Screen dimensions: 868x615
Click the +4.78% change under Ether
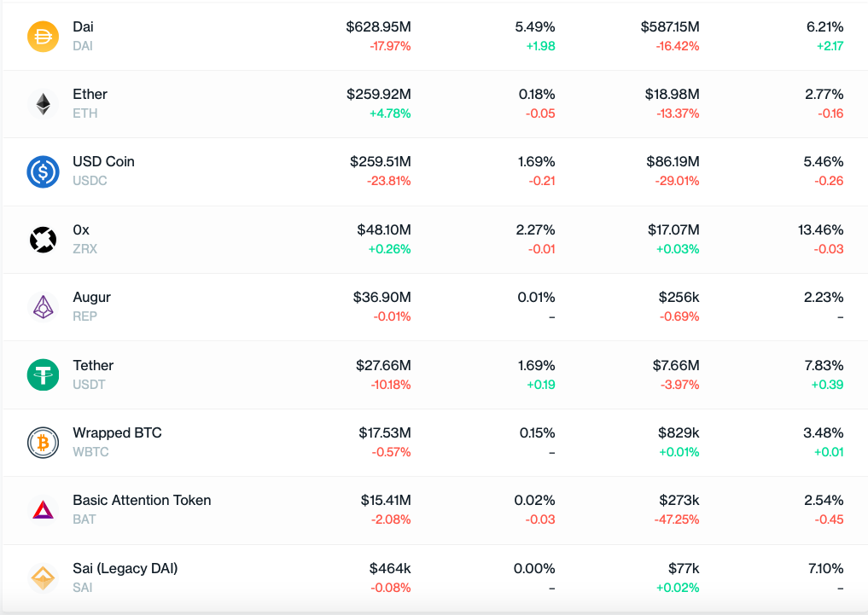tap(390, 113)
